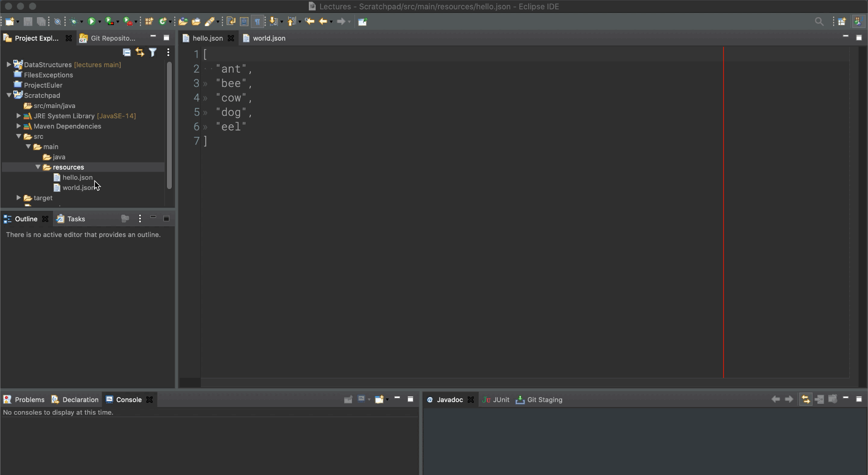The height and width of the screenshot is (475, 868).
Task: Toggle Link with Editor in Project Explorer
Action: (x=140, y=53)
